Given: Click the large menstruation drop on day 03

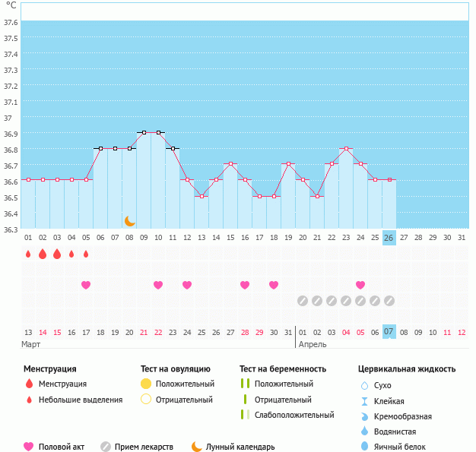Looking at the screenshot, I should (57, 254).
